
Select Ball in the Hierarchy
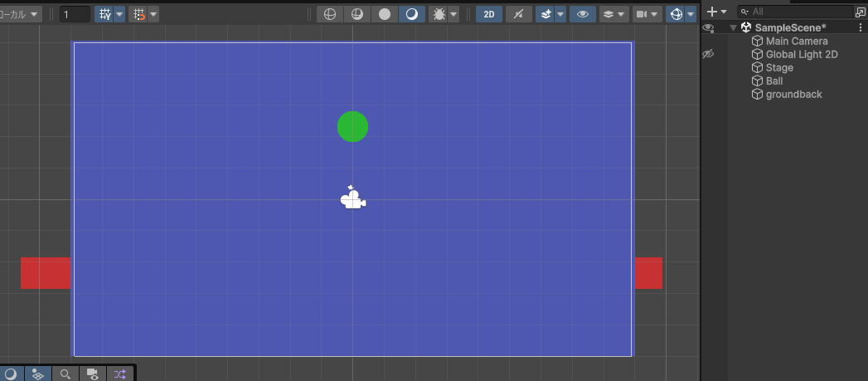click(x=774, y=81)
